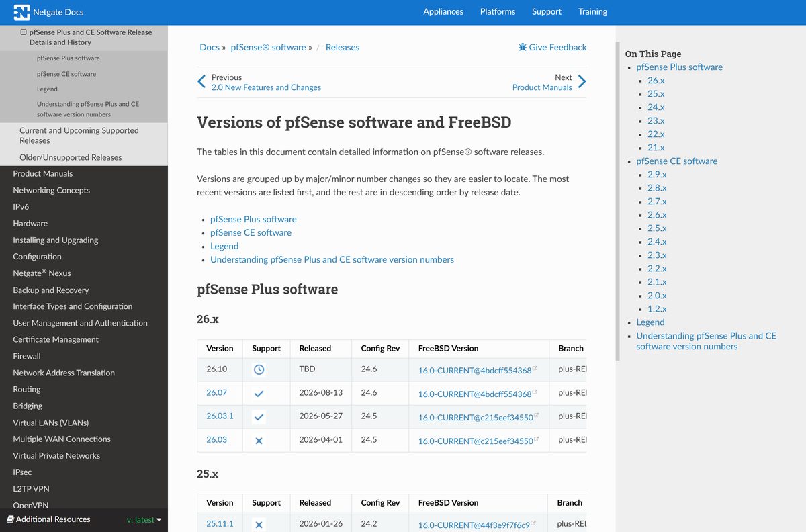Jump to 25.x in On This Page
806x532 pixels.
(x=656, y=94)
